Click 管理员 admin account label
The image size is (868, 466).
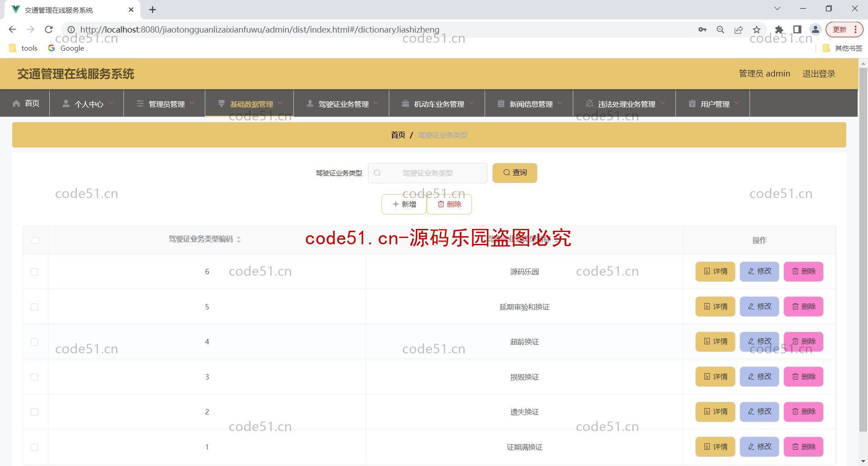(764, 74)
